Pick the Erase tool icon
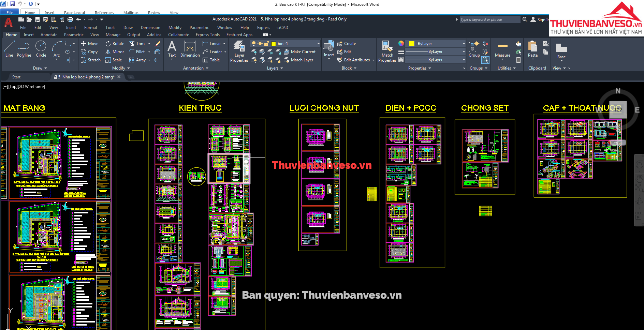 coord(157,44)
